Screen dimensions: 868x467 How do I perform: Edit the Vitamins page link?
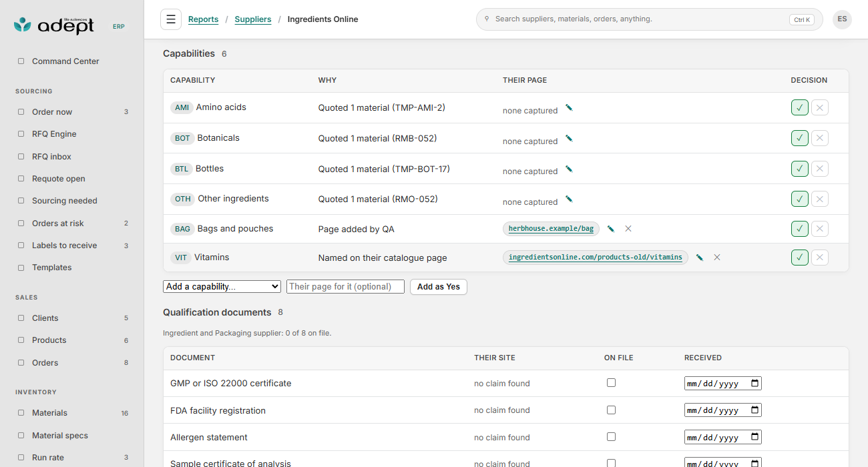click(700, 258)
